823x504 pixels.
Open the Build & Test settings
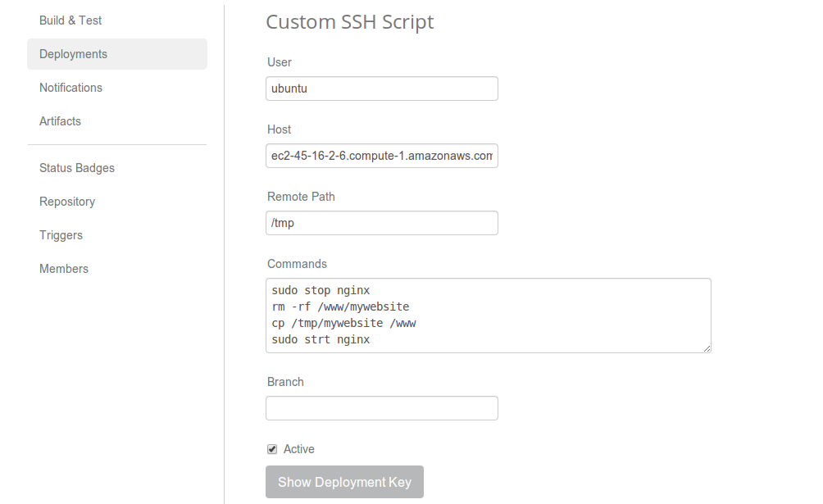click(x=70, y=20)
